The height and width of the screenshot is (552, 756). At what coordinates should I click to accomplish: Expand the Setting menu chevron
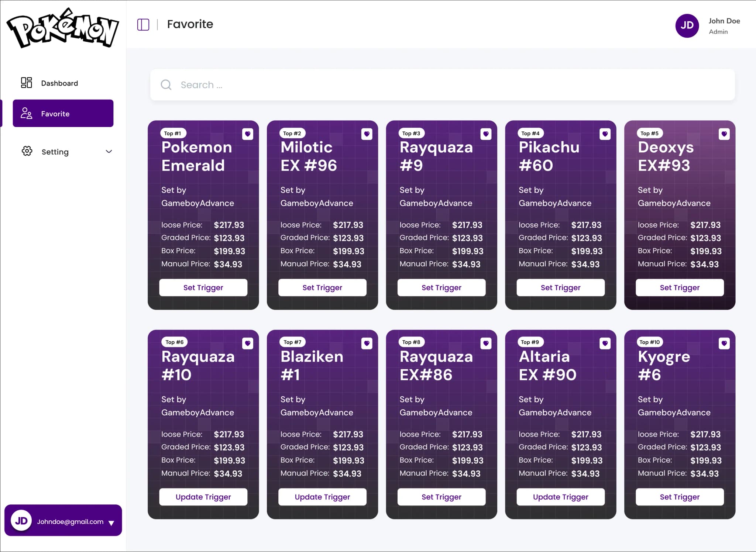[x=109, y=151]
